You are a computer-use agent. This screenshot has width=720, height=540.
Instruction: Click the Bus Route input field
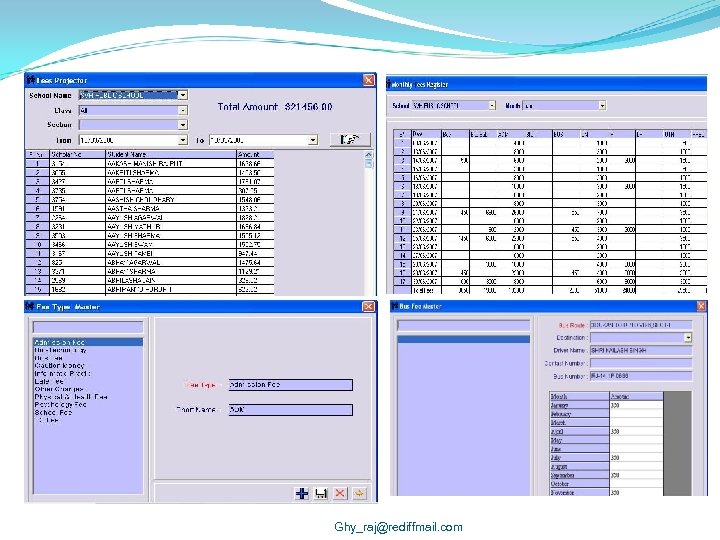click(641, 325)
